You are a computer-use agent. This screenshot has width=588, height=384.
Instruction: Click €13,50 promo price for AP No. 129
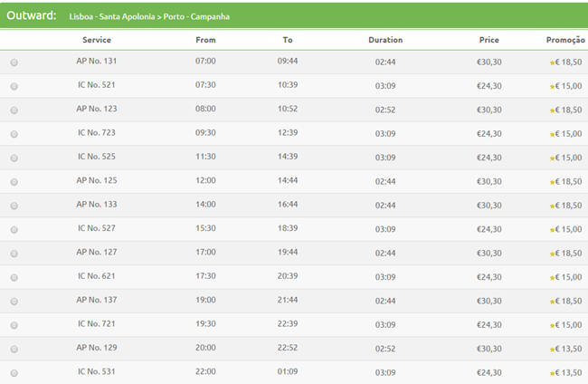tap(568, 349)
